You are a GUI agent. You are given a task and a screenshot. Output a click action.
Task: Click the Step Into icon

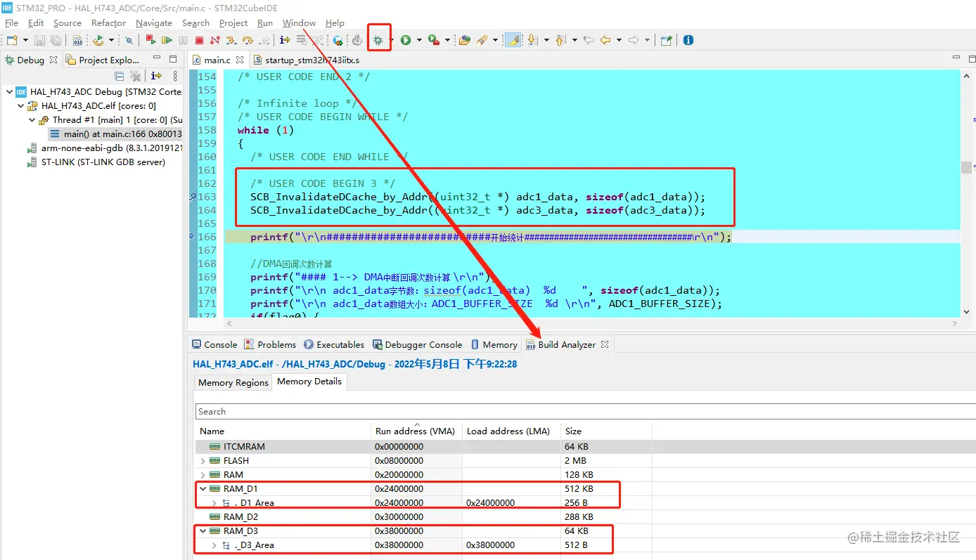pos(231,40)
